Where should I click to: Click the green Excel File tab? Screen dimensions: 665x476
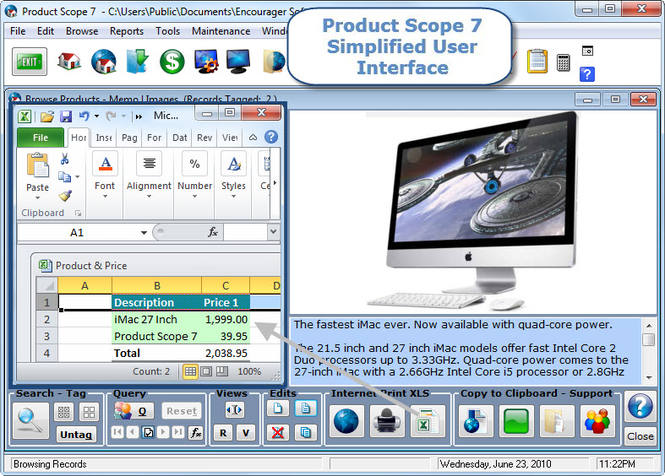point(40,137)
